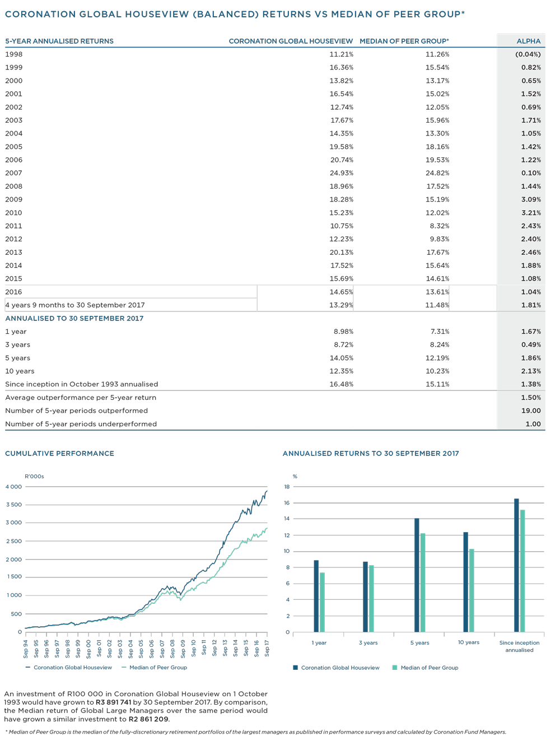Screen dimensions: 560x741
Task: Click the CORONATION GLOBAL HOUSEVIEW column header
Action: pos(291,41)
